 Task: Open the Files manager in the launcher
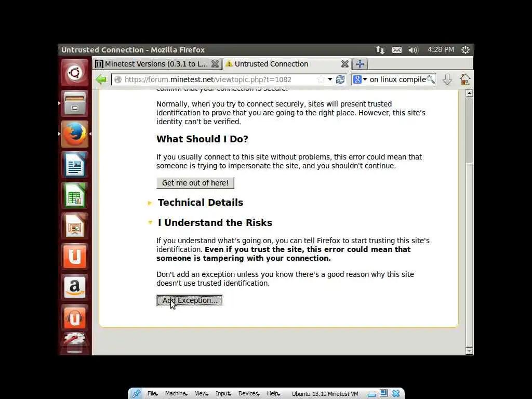click(75, 103)
